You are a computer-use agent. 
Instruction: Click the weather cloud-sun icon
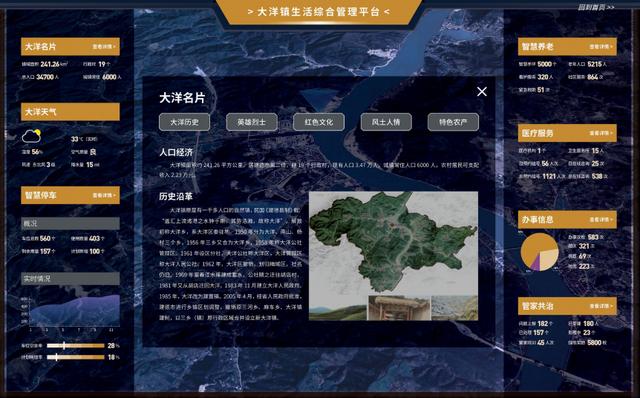coord(31,136)
